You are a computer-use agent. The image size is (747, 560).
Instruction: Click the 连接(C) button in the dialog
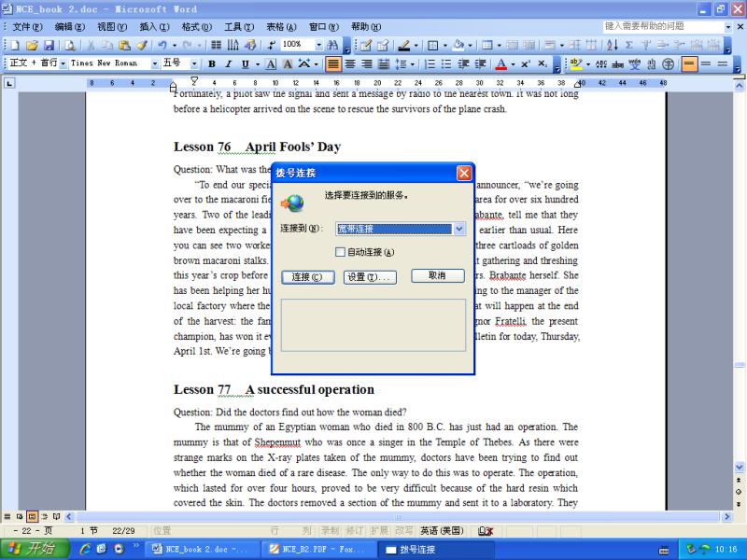tap(308, 277)
